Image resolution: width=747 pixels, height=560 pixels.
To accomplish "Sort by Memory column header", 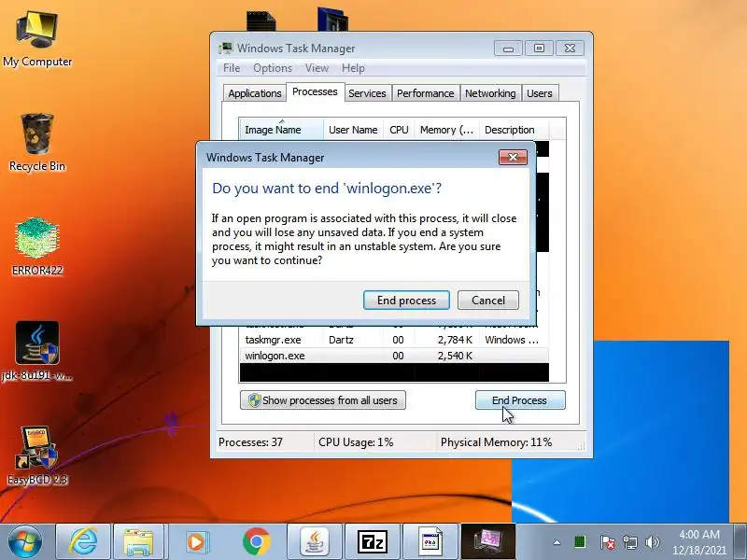I will 447,130.
